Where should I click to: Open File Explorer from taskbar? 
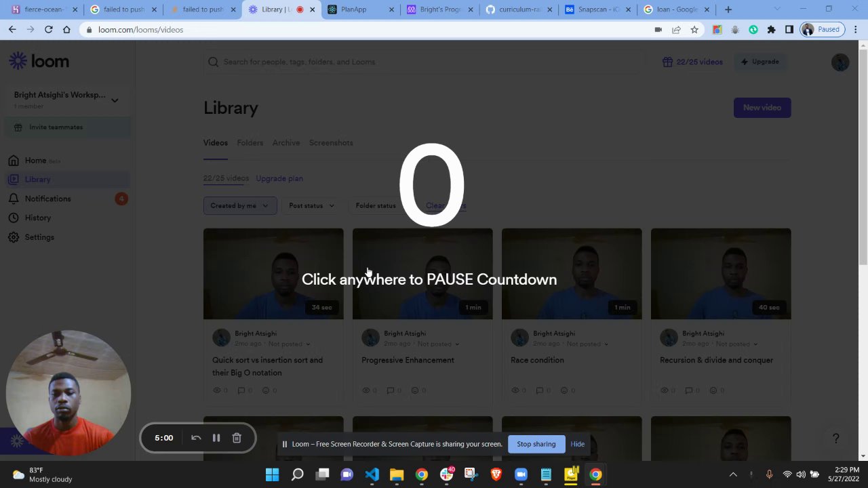coord(397,474)
